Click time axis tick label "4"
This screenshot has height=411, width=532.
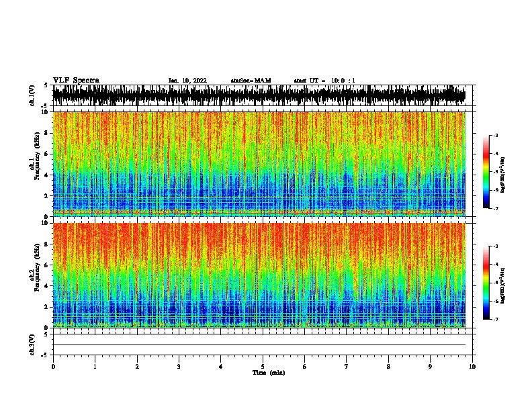[221, 366]
